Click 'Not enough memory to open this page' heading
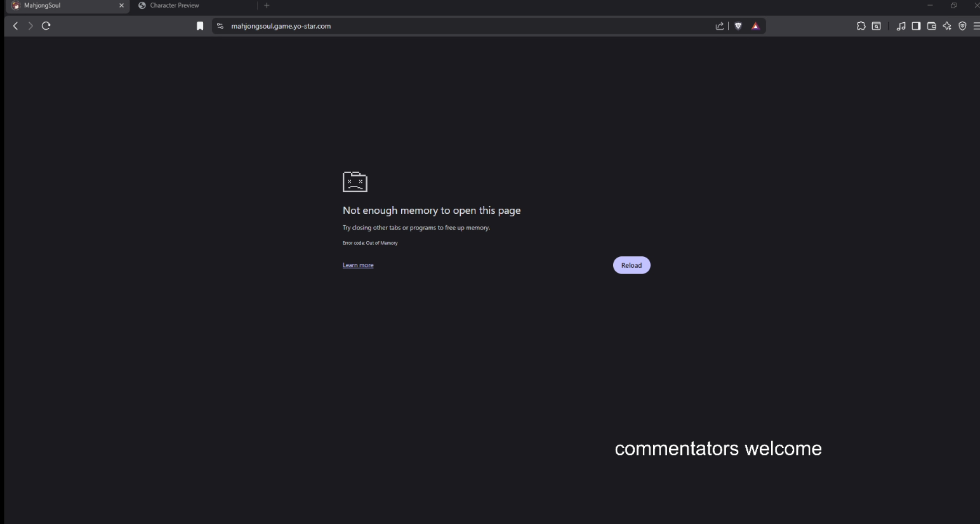 click(432, 211)
